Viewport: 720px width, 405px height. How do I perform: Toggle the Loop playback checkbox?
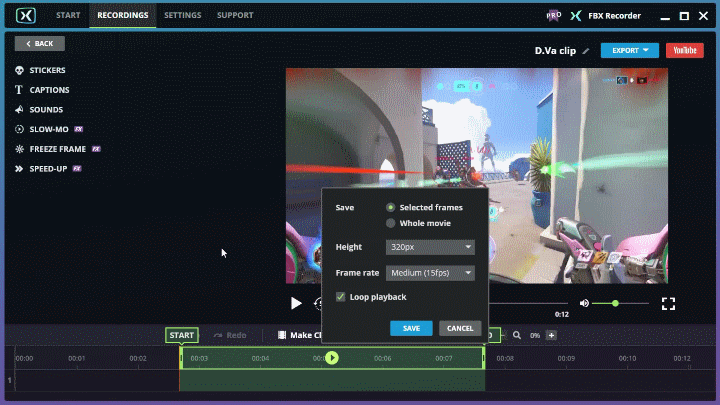(340, 297)
